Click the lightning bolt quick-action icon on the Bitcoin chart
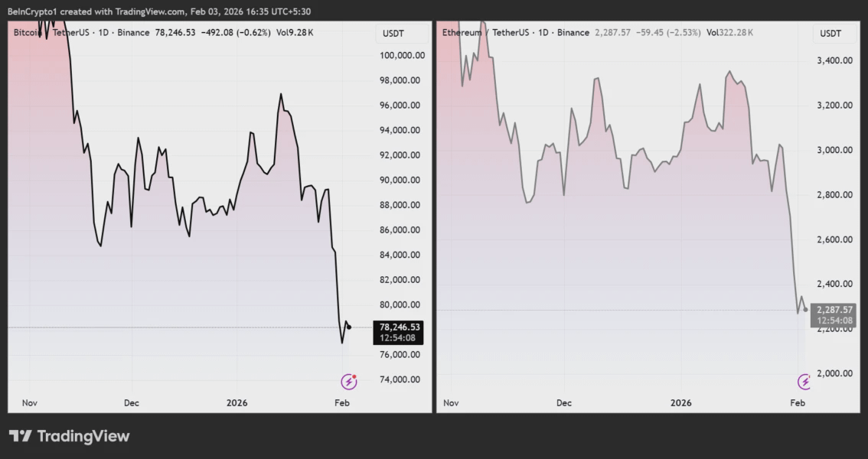Viewport: 868px width, 459px height. (348, 379)
